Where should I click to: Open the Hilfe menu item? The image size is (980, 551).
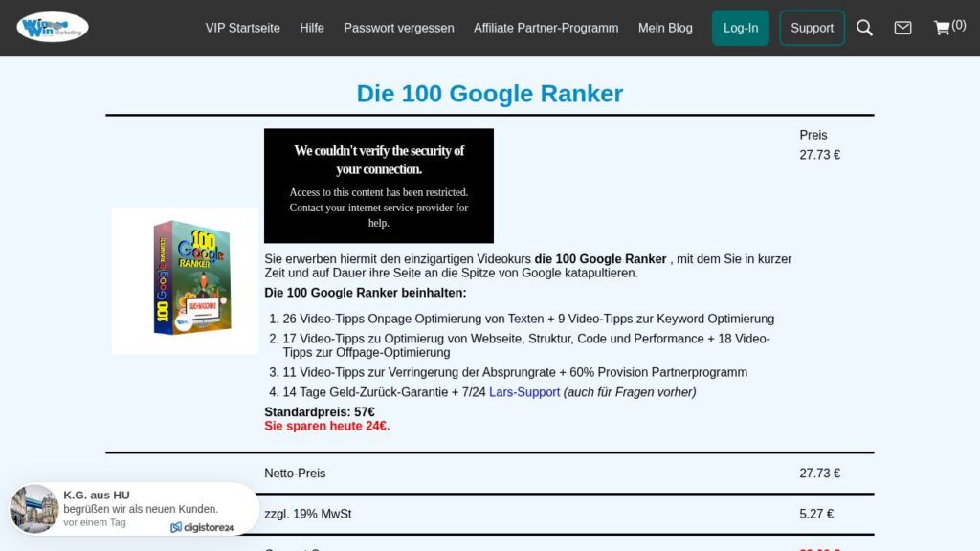[x=312, y=28]
